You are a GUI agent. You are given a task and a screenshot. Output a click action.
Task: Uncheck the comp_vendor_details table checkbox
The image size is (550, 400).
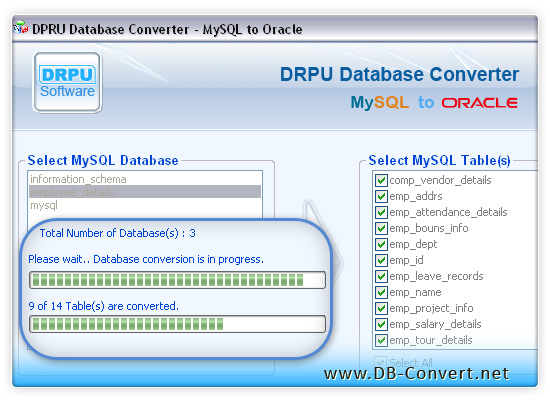point(381,180)
